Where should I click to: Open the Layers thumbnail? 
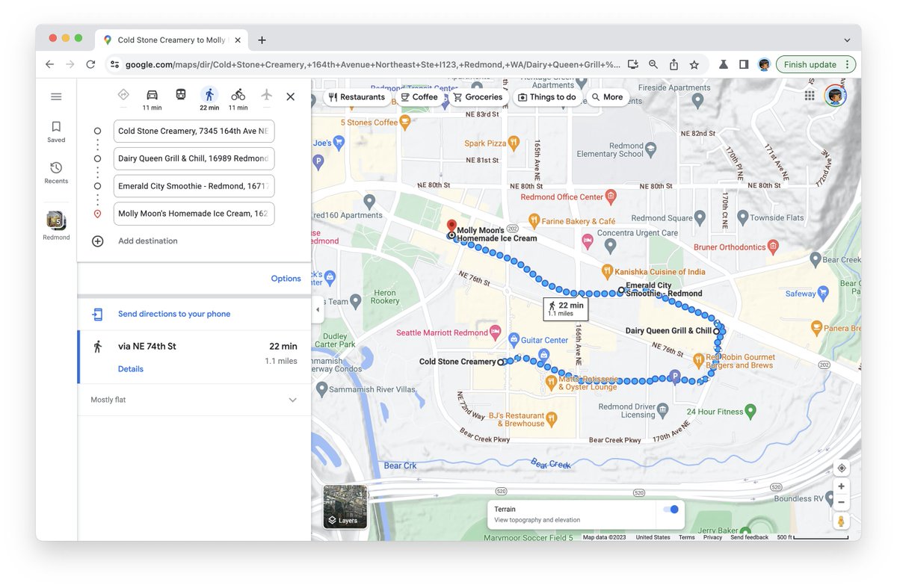click(345, 507)
